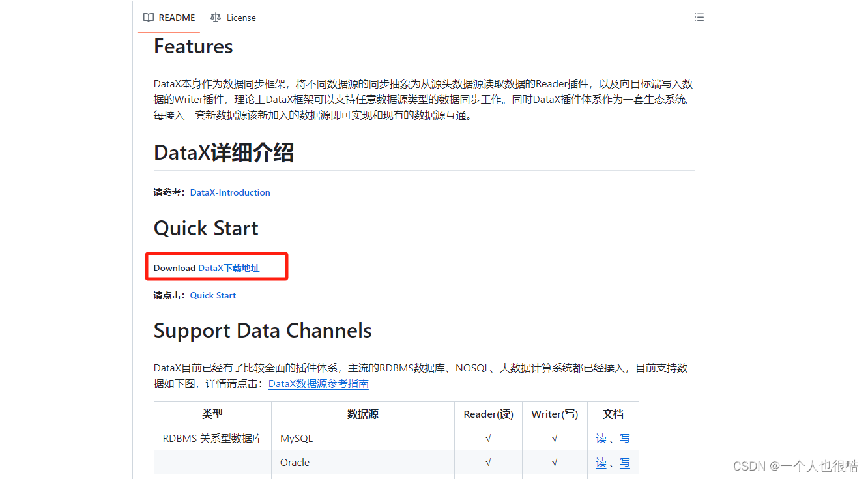The height and width of the screenshot is (479, 868).
Task: Click the DataX详细介绍 heading
Action: pos(224,152)
